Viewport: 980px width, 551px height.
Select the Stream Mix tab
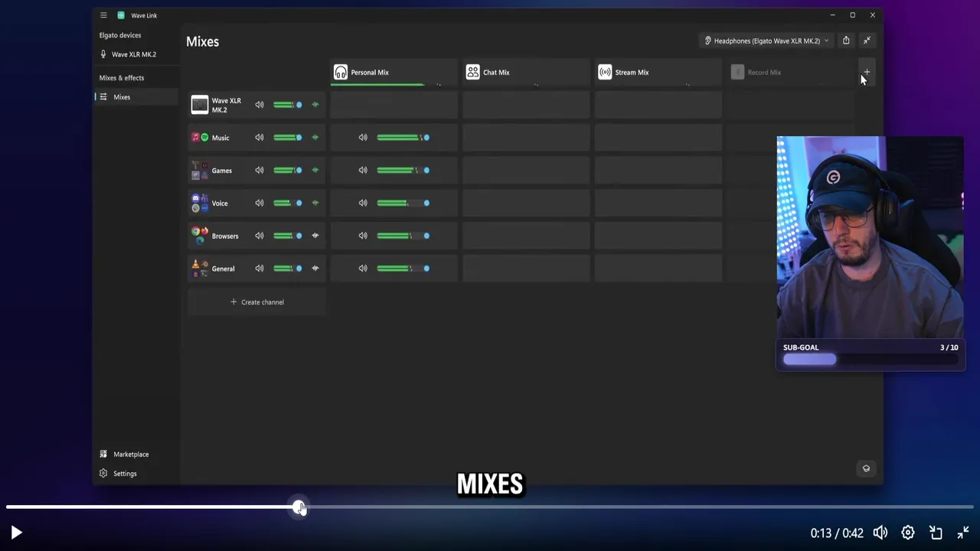pyautogui.click(x=658, y=72)
